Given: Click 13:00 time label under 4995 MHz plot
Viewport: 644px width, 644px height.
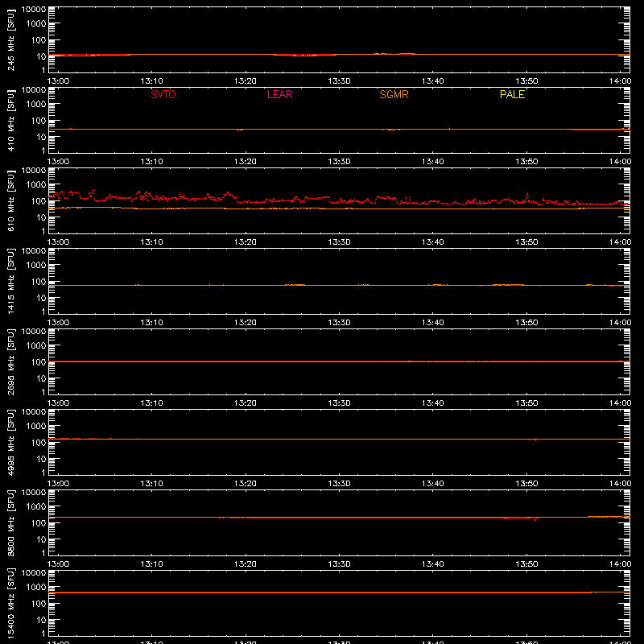Looking at the screenshot, I should (x=58, y=484).
